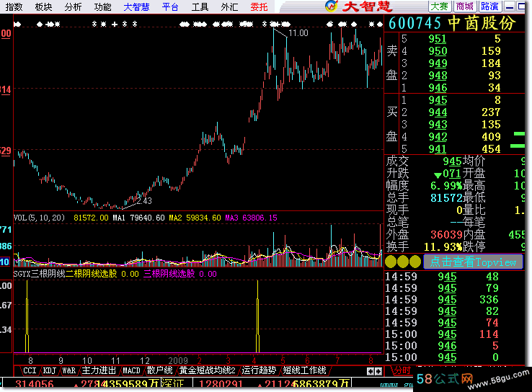Viewport: 532px width, 392px height.
Task: Select buy price 942 in 买盘 row 4
Action: click(438, 137)
